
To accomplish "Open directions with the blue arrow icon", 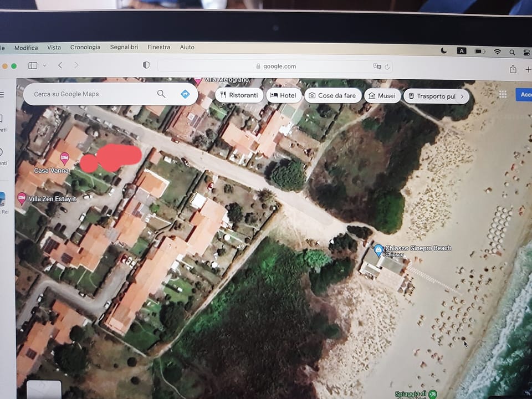I will (185, 94).
